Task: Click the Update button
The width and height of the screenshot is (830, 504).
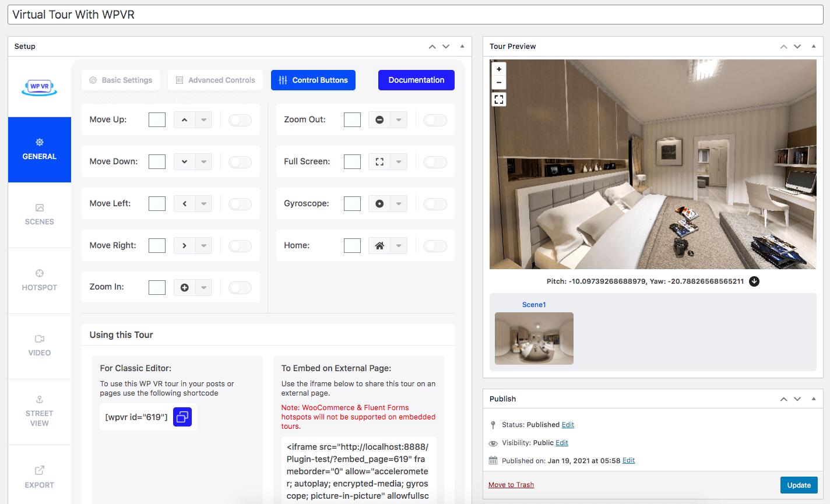Action: tap(799, 485)
